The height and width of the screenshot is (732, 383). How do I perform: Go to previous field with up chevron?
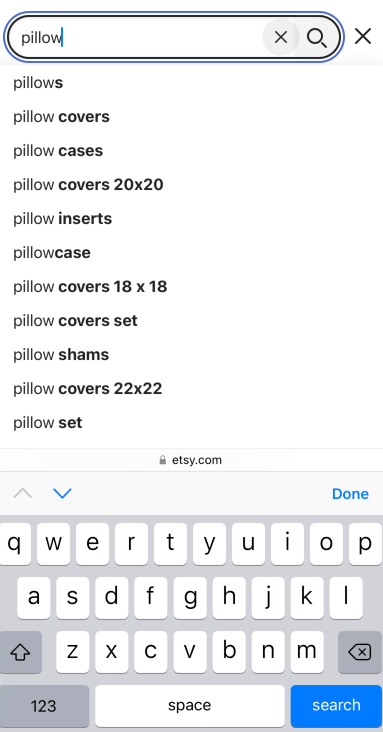[22, 493]
